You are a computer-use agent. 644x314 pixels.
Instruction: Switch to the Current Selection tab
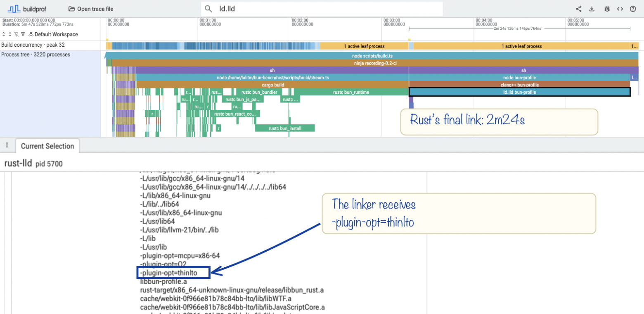47,146
